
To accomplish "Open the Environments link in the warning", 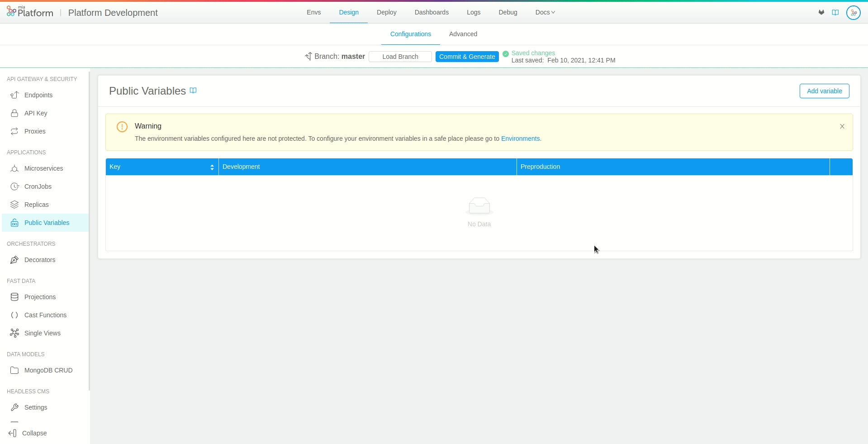I will pyautogui.click(x=520, y=138).
